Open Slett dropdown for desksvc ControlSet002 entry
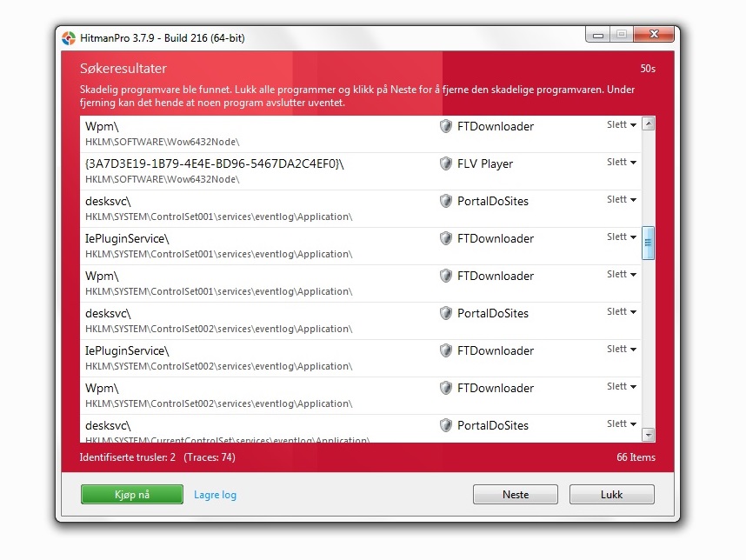This screenshot has height=560, width=746. click(x=622, y=311)
